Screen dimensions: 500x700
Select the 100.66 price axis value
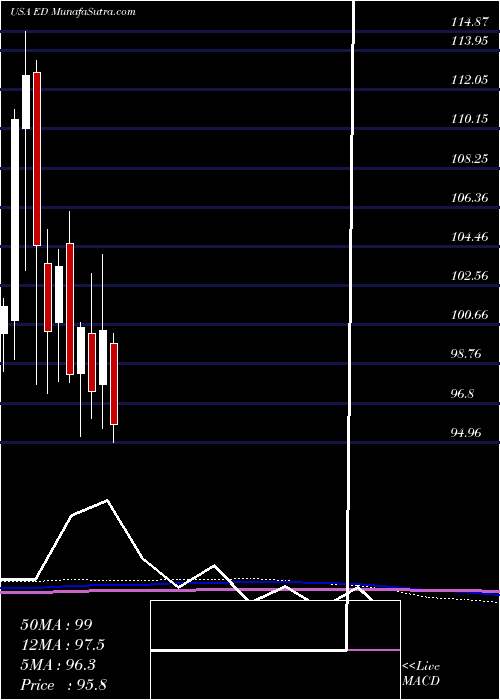[x=472, y=315]
